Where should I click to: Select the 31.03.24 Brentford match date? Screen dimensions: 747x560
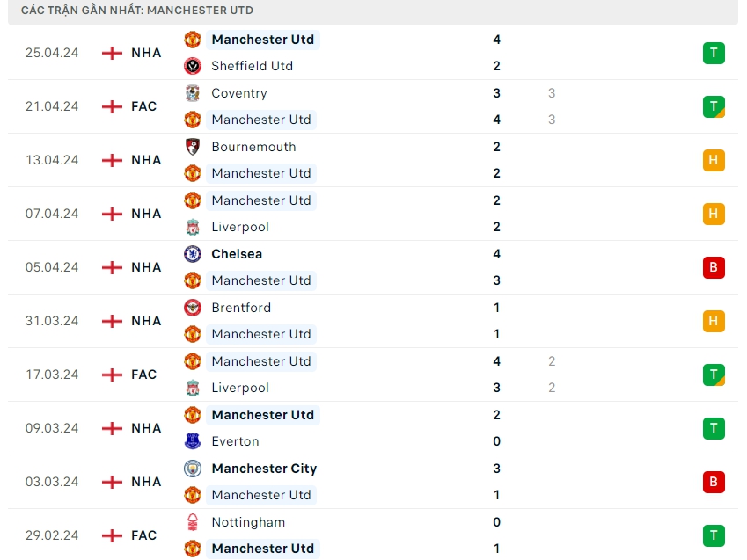[52, 321]
